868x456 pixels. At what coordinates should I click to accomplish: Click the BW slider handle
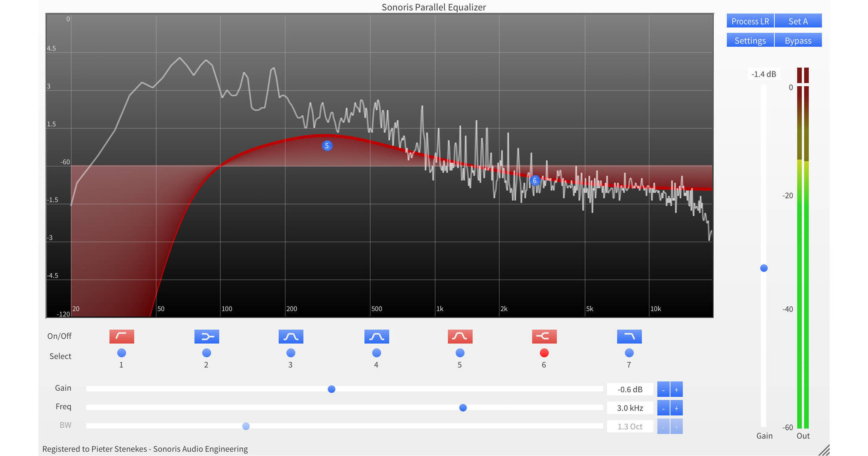pyautogui.click(x=246, y=426)
